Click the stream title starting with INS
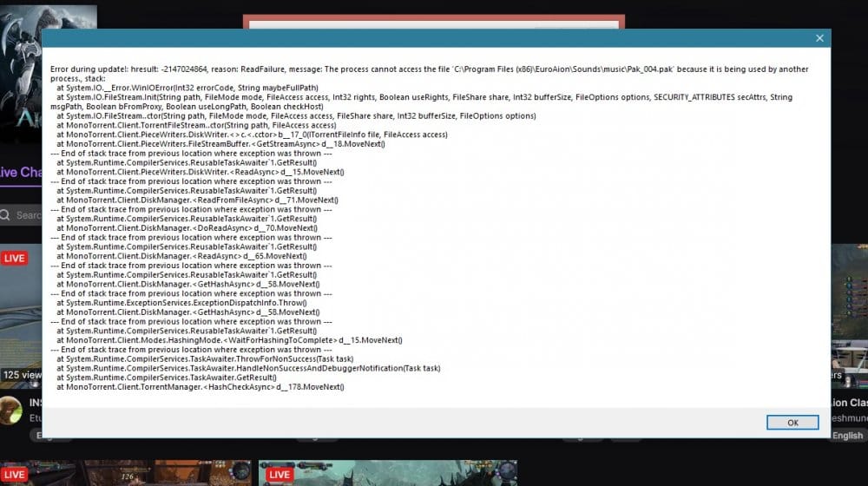868x486 pixels. click(x=36, y=403)
